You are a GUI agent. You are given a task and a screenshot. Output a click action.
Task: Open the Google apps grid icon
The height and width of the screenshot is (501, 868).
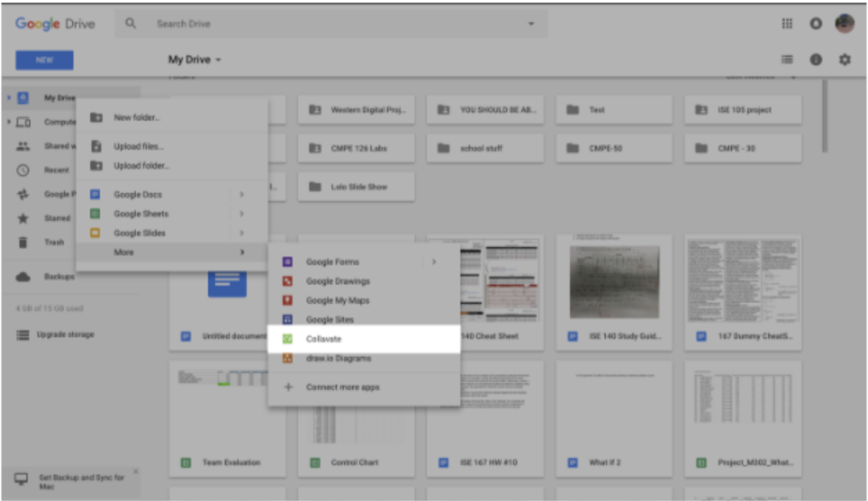tap(787, 23)
